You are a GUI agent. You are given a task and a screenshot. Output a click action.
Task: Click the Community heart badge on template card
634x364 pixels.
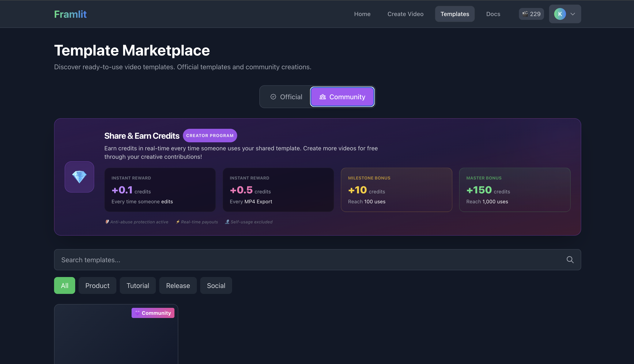pos(153,313)
